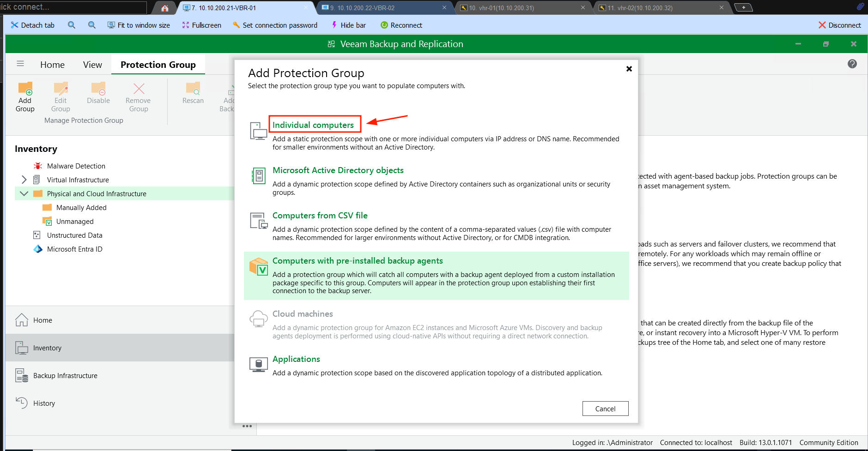Click 'Build: 13.0.1.1071' in status bar

[765, 442]
